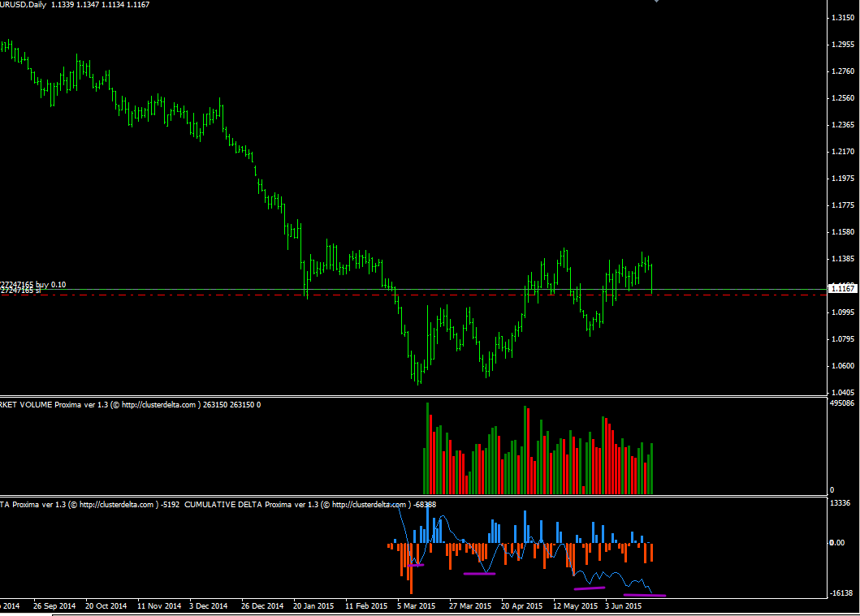Click the 11 Feb 2015 date label
This screenshot has height=616, width=860.
[x=366, y=606]
